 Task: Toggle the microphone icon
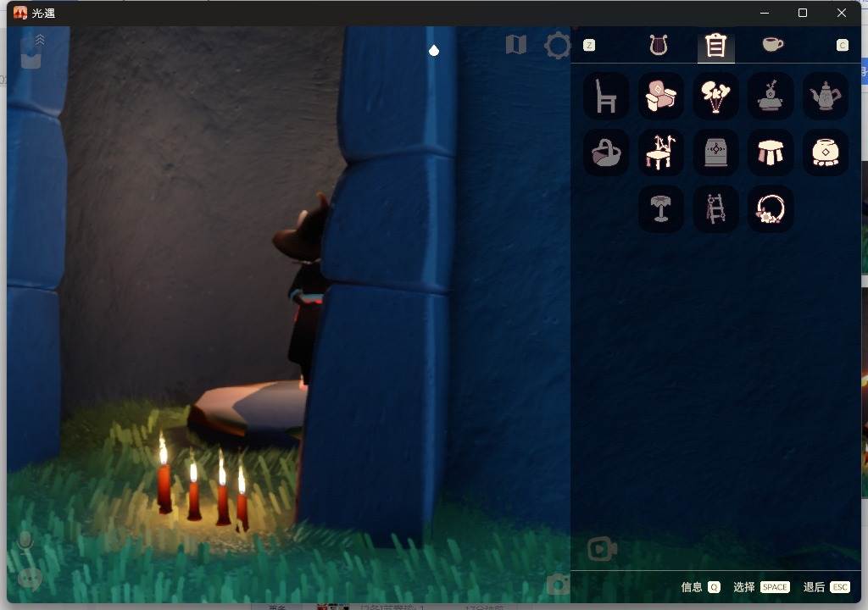point(25,542)
